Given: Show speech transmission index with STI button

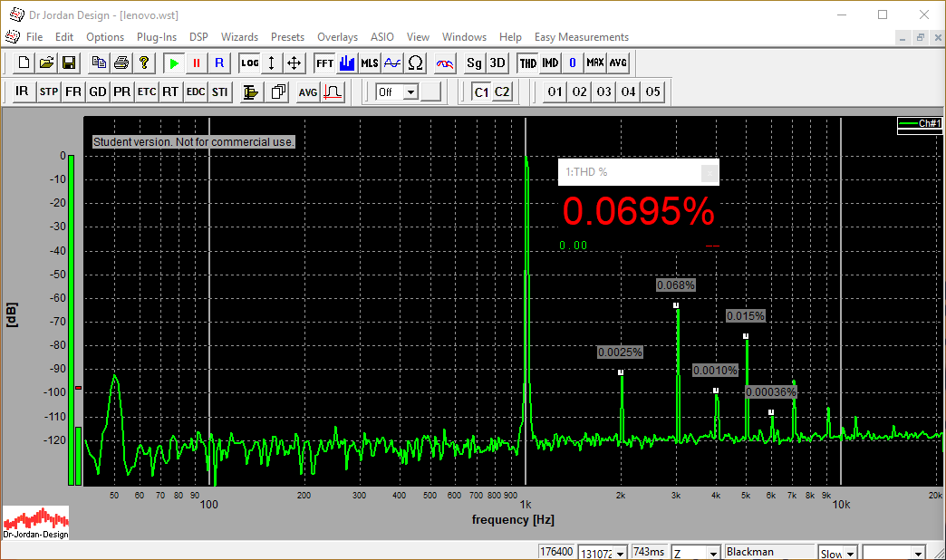Looking at the screenshot, I should pyautogui.click(x=219, y=92).
